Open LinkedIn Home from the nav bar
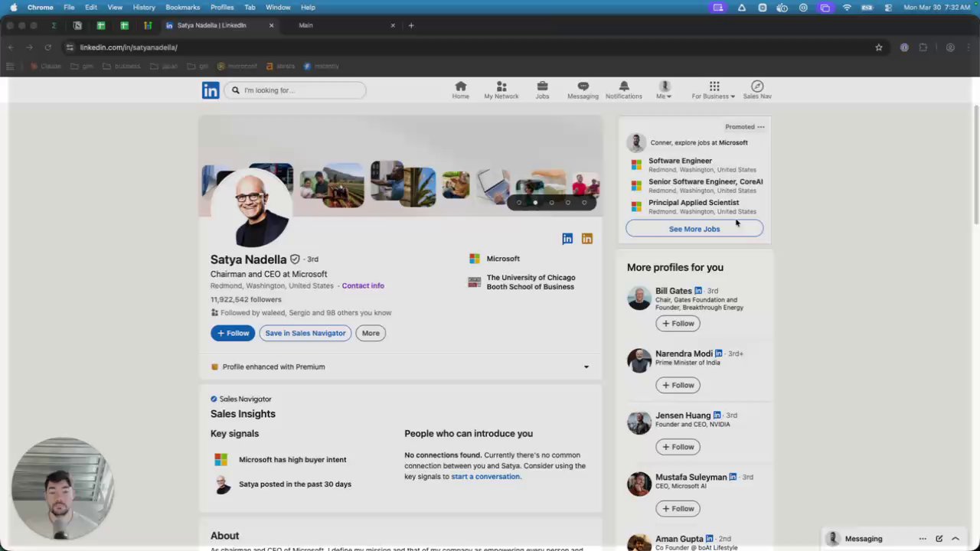The height and width of the screenshot is (551, 980). (460, 90)
